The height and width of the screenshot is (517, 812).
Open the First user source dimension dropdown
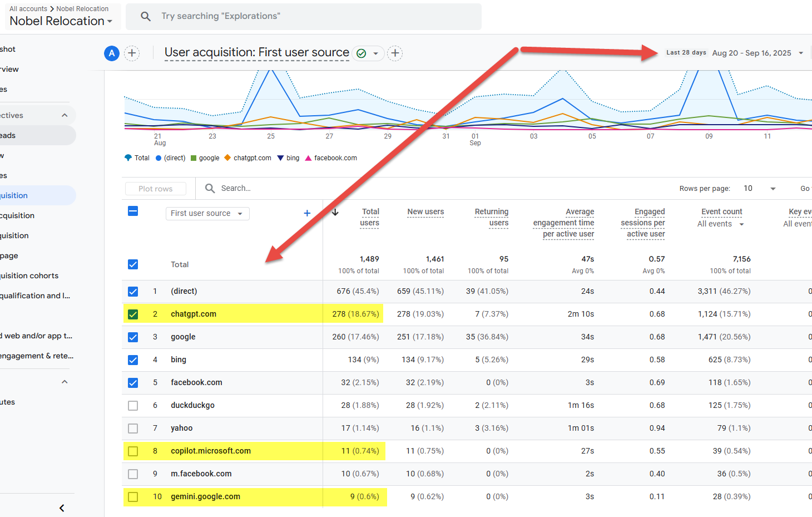[x=207, y=214]
